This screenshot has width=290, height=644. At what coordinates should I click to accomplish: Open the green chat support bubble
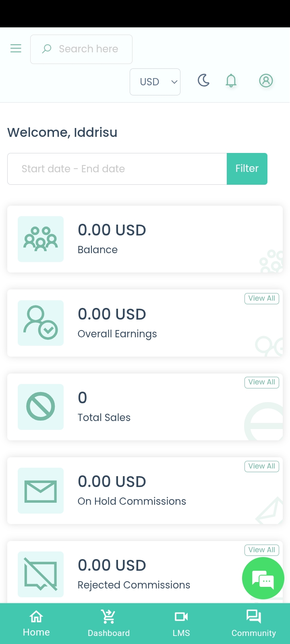click(263, 578)
